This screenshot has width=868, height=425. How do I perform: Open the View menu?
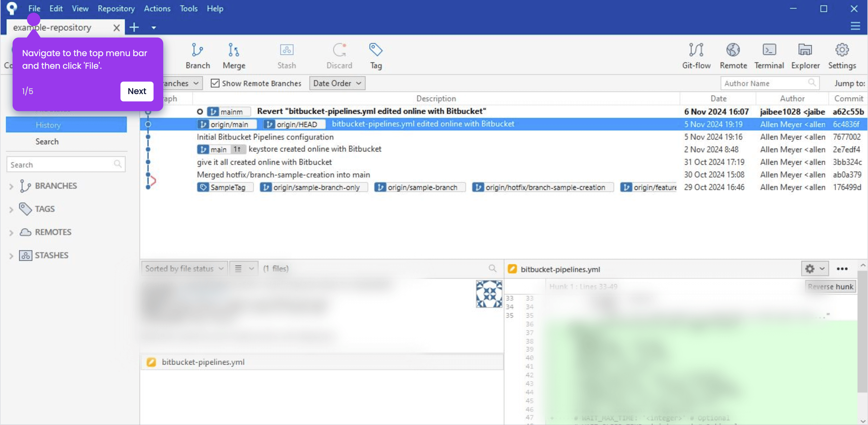click(80, 8)
